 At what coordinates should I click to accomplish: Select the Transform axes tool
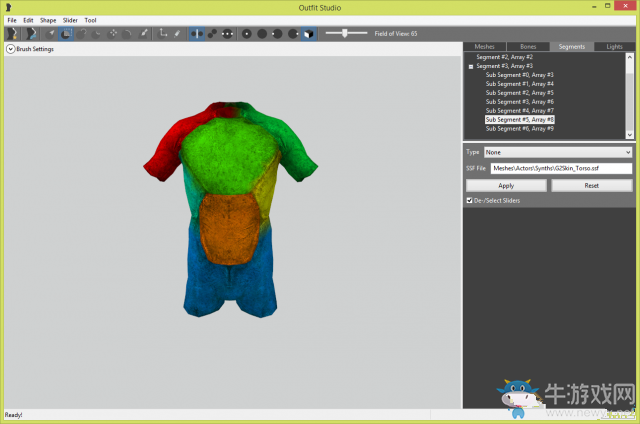coord(163,34)
